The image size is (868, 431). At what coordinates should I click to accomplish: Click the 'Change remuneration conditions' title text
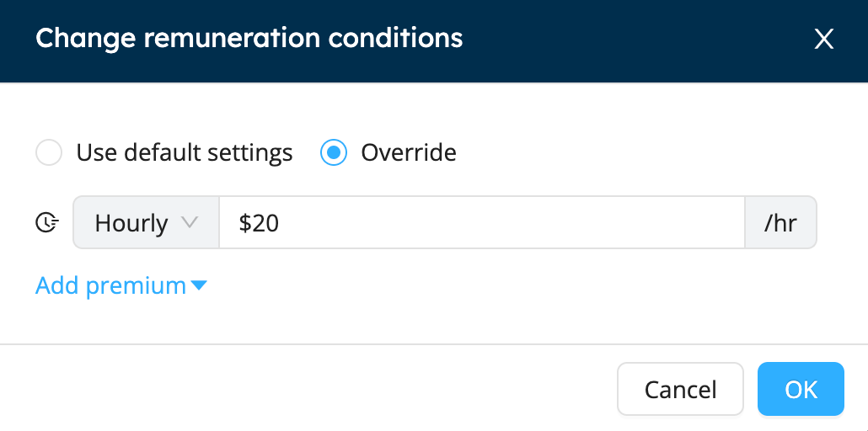tap(249, 38)
